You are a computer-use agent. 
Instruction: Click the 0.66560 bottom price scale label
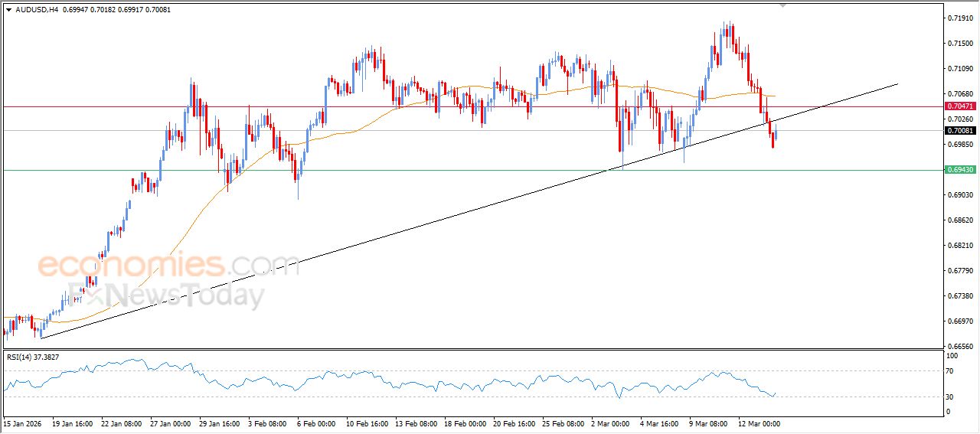coord(959,346)
